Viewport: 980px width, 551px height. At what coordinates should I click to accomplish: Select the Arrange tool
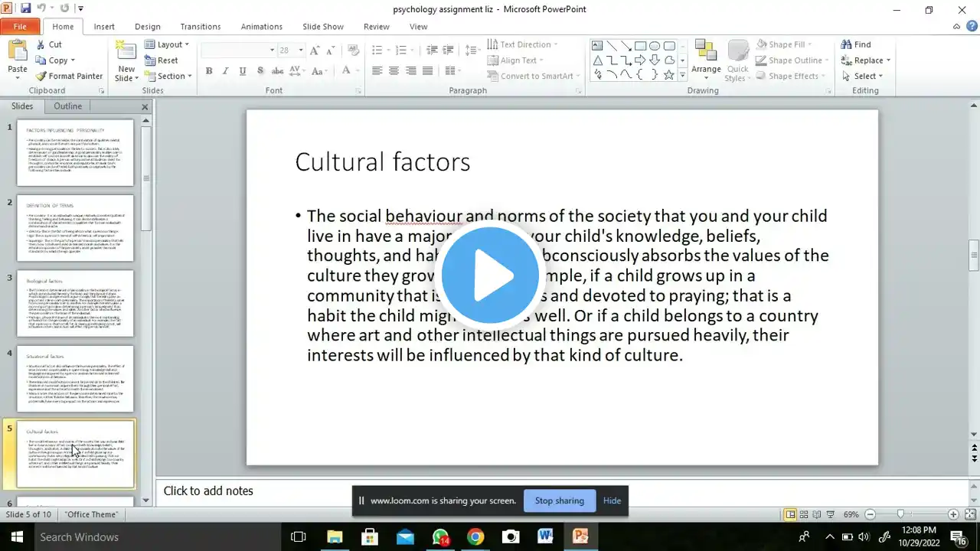(x=705, y=61)
